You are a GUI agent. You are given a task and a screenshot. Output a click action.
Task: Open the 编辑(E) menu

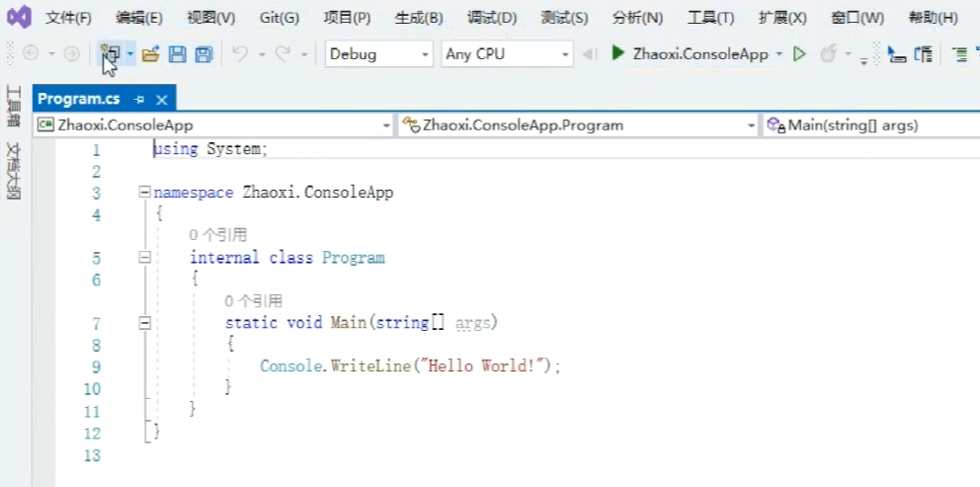pos(139,18)
